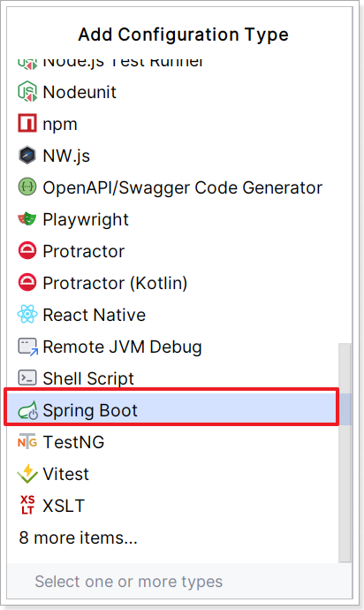Pick Shell Script configuration type

[172, 378]
